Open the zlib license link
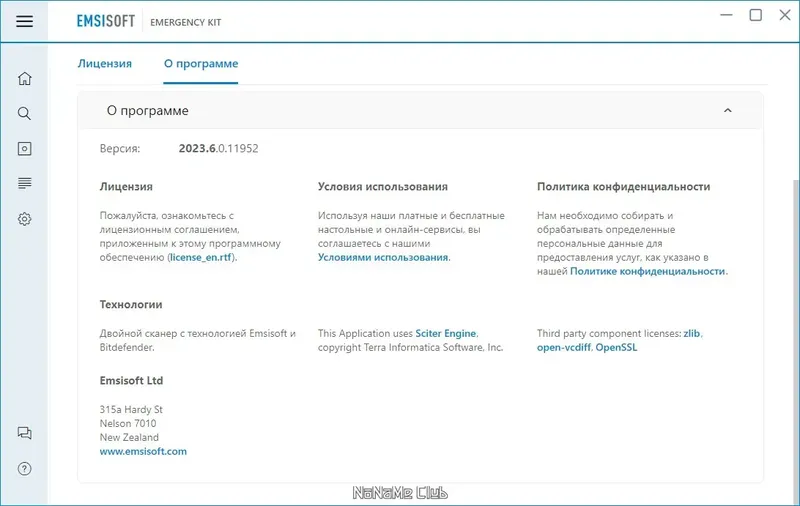 (x=691, y=333)
